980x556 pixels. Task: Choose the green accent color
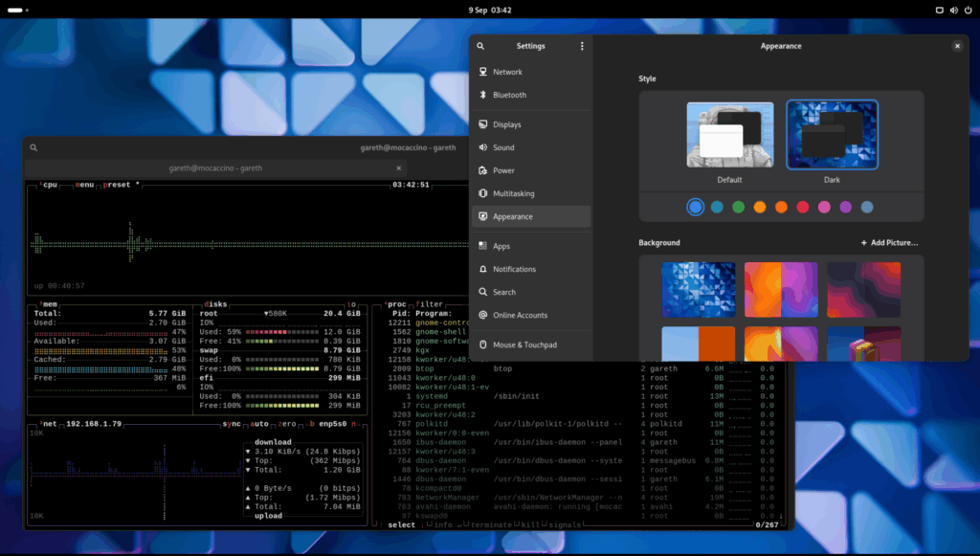(x=738, y=207)
